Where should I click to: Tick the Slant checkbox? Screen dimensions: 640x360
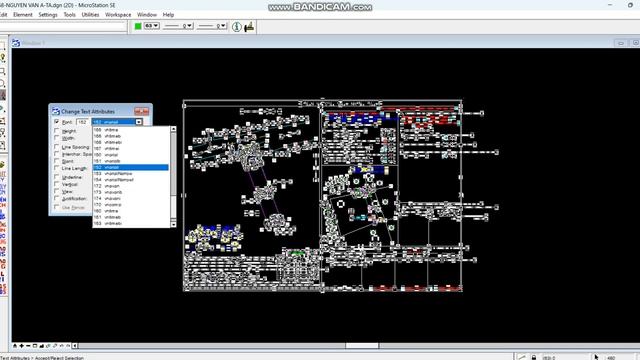(x=57, y=161)
